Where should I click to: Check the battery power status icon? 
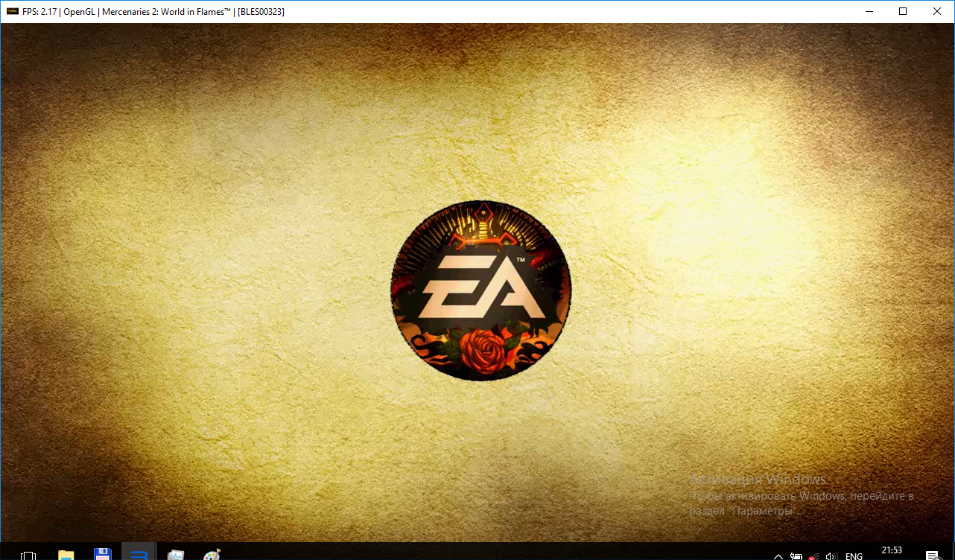(796, 556)
